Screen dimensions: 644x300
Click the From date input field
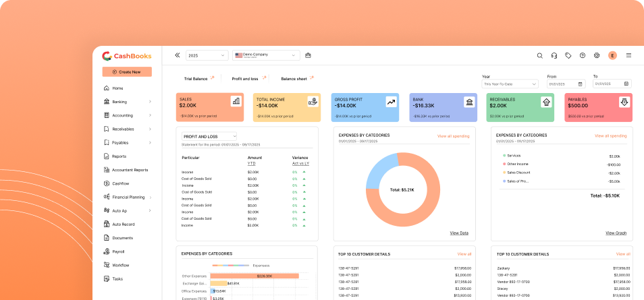[565, 84]
